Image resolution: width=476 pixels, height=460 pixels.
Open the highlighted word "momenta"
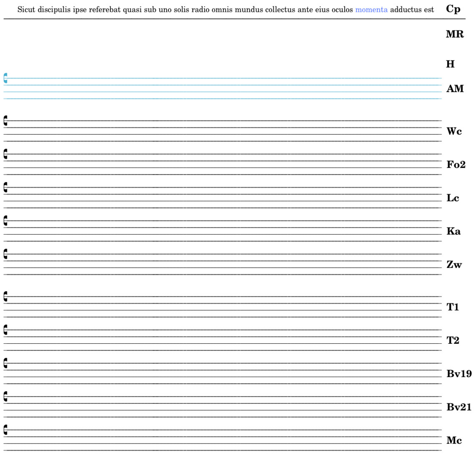(x=371, y=9)
